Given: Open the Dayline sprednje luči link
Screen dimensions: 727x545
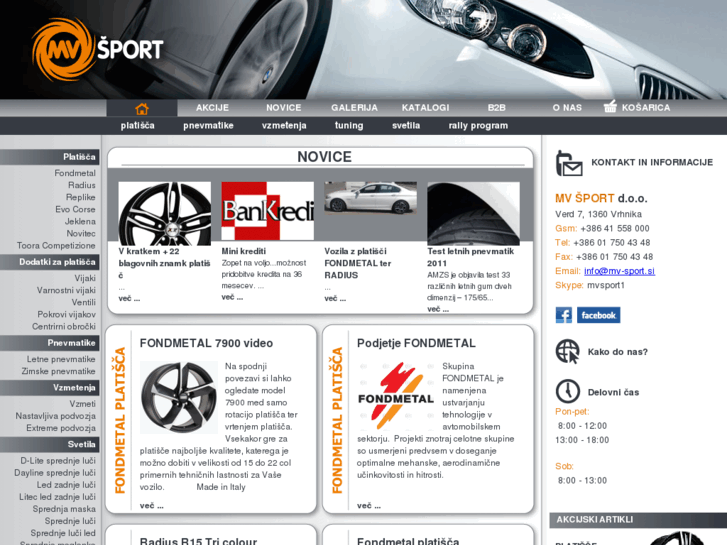Looking at the screenshot, I should (55, 473).
